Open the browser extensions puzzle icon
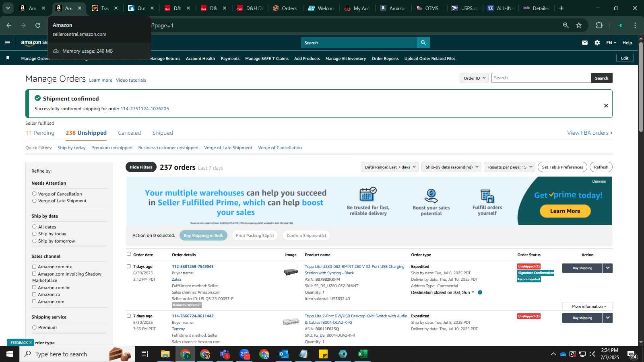 [599, 25]
